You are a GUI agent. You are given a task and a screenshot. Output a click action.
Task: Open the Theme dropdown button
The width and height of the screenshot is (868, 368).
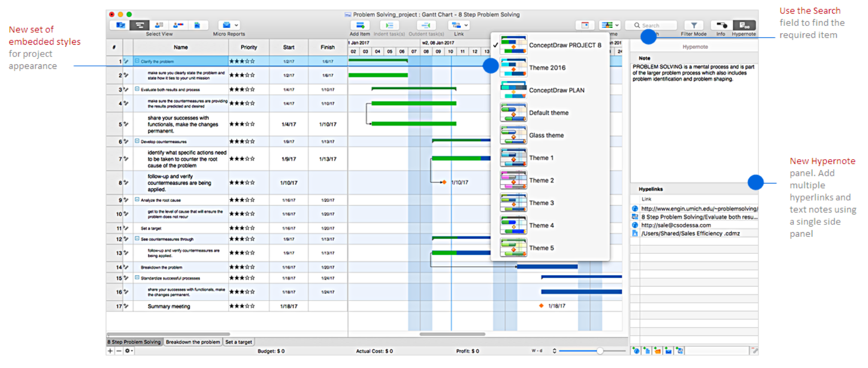[610, 25]
